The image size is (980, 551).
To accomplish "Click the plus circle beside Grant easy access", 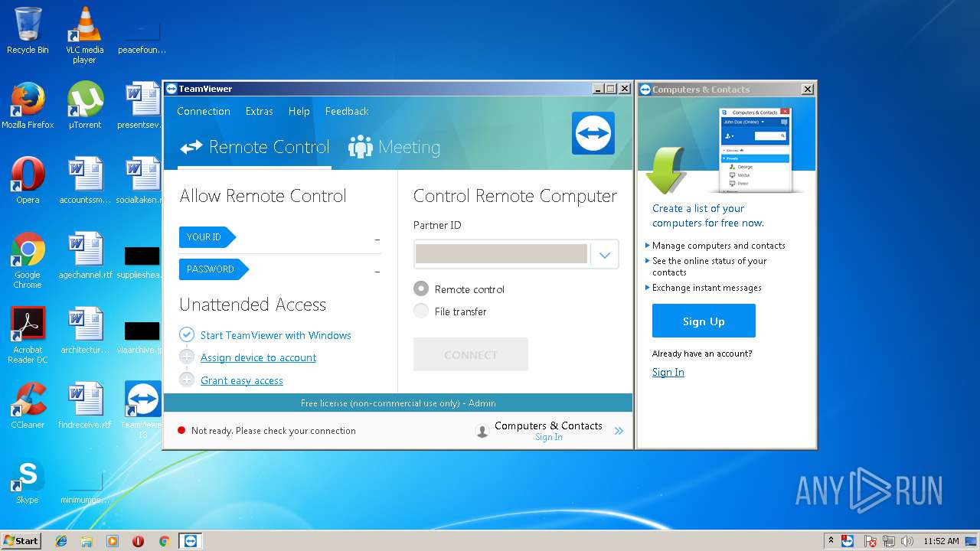I will pos(187,380).
